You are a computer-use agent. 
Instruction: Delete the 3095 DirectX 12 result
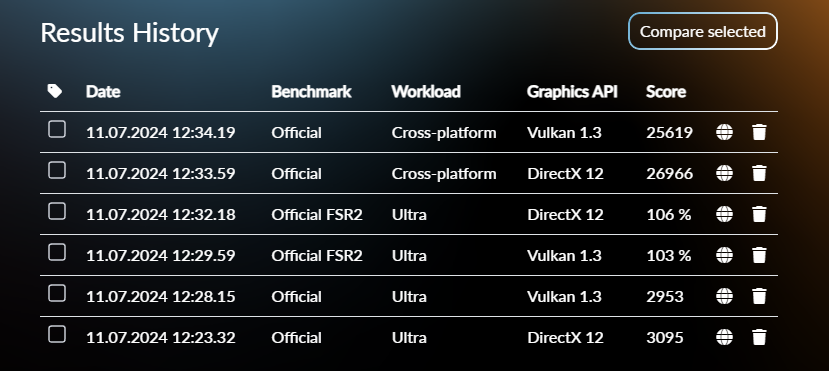point(759,337)
